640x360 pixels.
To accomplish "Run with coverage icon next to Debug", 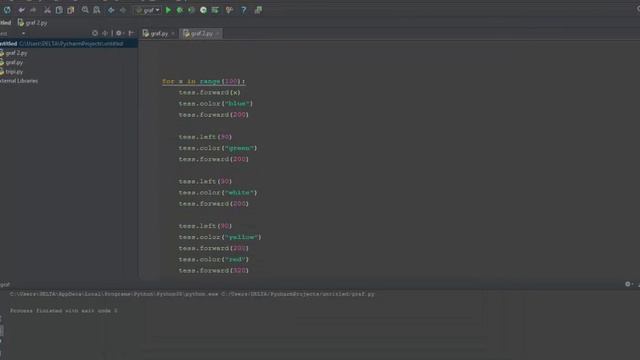I will point(191,10).
